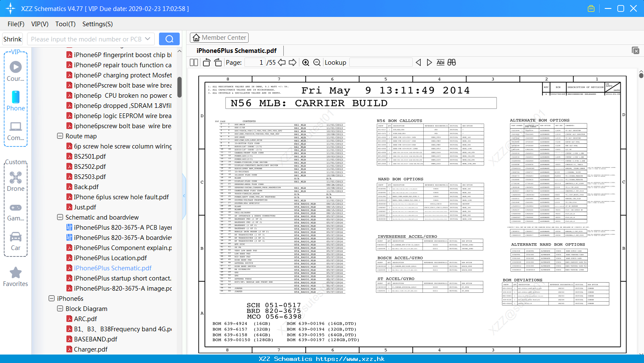This screenshot has width=644, height=363.
Task: Go to next page arrow
Action: pos(293,63)
